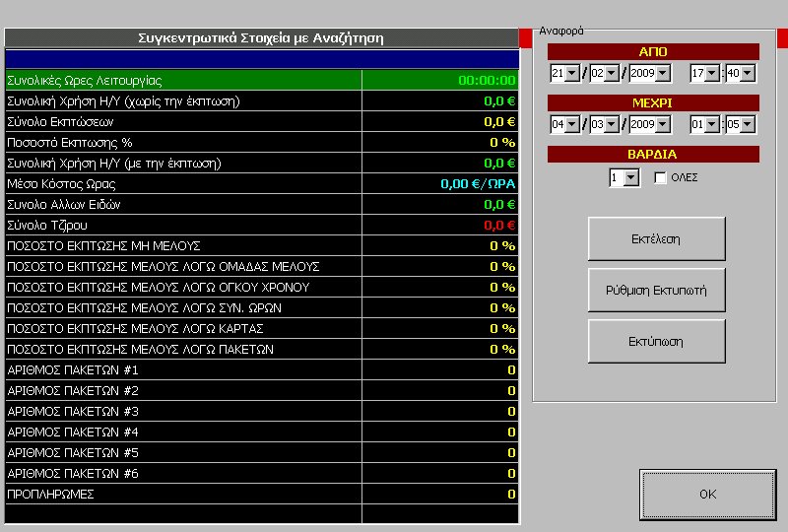Image resolution: width=788 pixels, height=532 pixels.
Task: Expand the ΒΑΡΔΙΑ shift number dropdown
Action: pyautogui.click(x=631, y=177)
